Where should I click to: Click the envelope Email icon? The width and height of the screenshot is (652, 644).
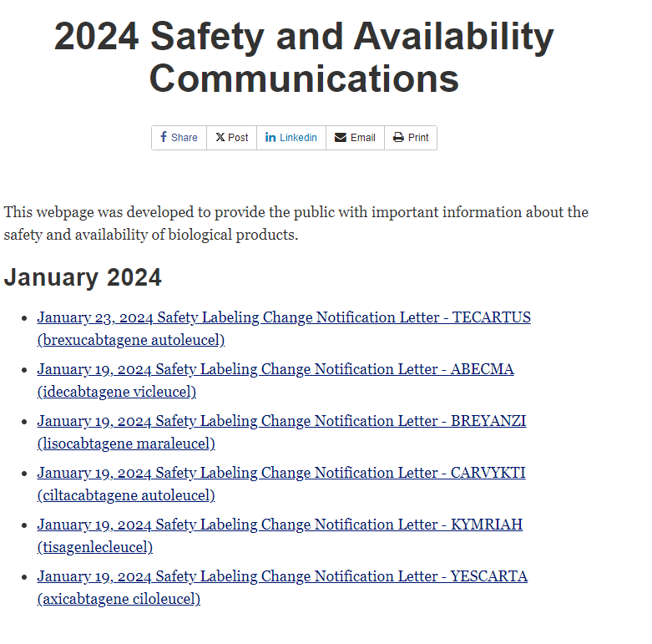pos(341,137)
